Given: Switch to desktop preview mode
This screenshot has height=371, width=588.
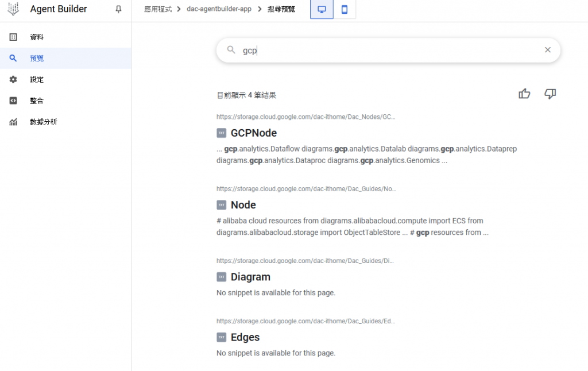Looking at the screenshot, I should click(x=322, y=9).
